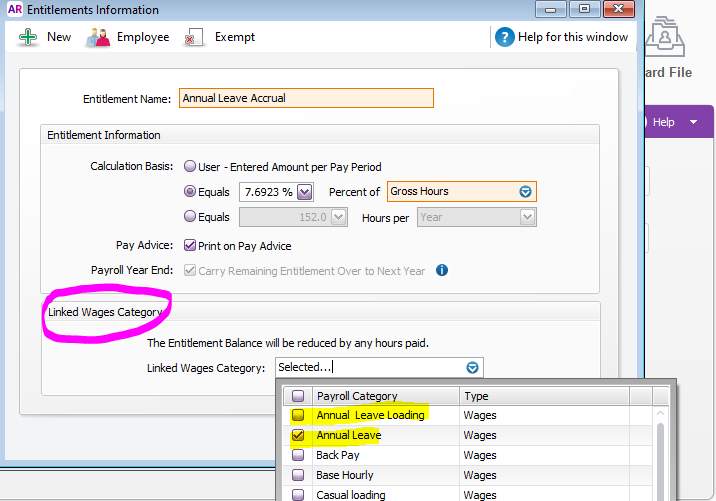716x501 pixels.
Task: Open the percentage value dropdown arrow
Action: click(x=305, y=192)
